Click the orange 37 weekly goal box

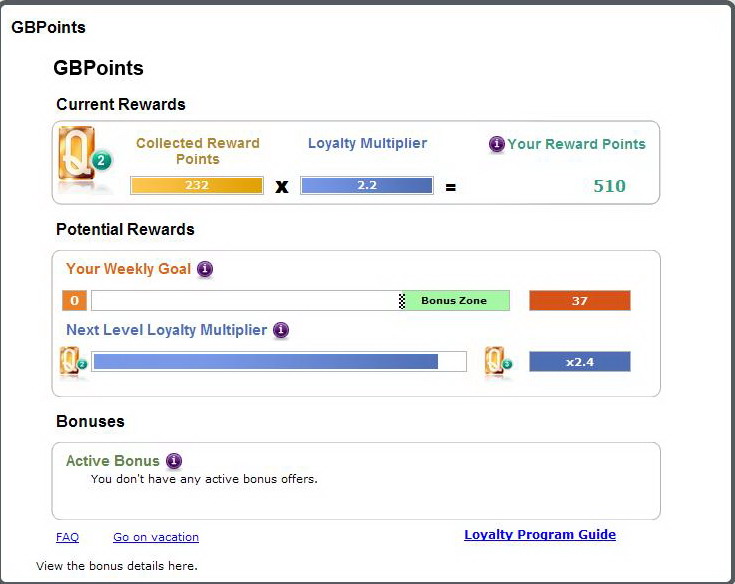point(580,300)
